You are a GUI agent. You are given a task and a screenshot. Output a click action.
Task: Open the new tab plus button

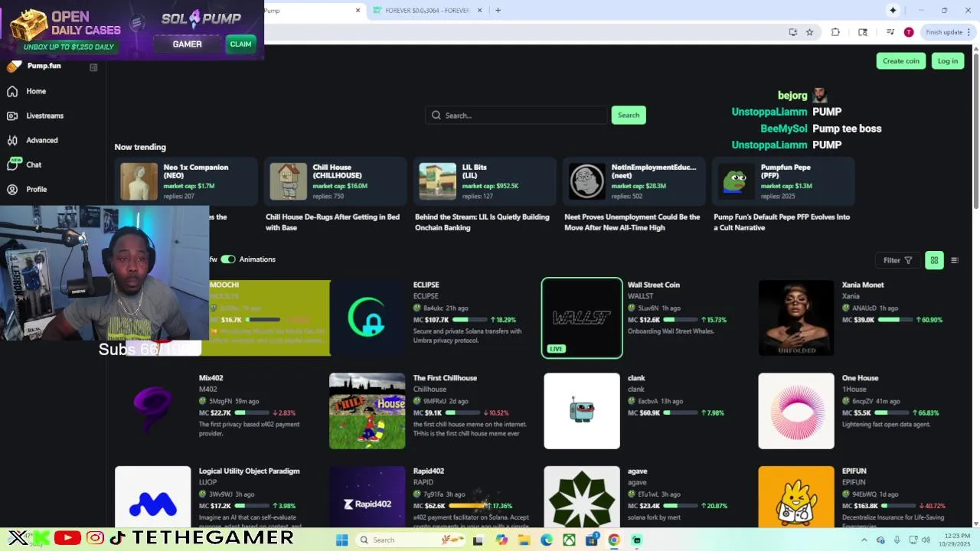point(498,10)
